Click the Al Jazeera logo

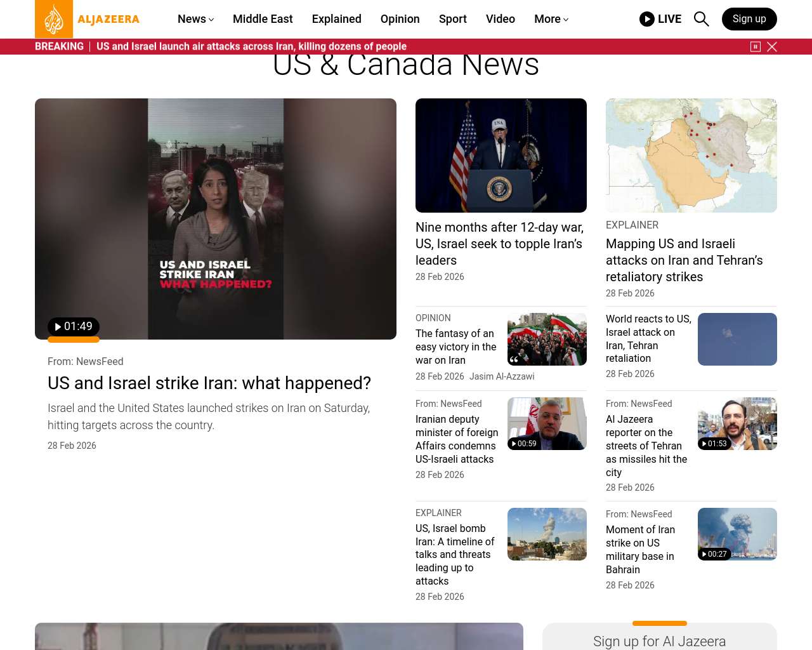88,19
